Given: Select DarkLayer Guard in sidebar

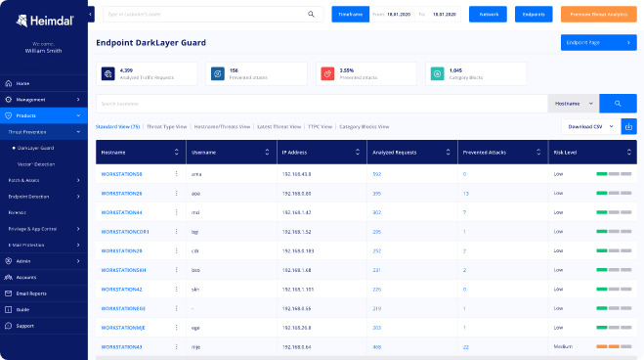Looking at the screenshot, I should pos(35,148).
